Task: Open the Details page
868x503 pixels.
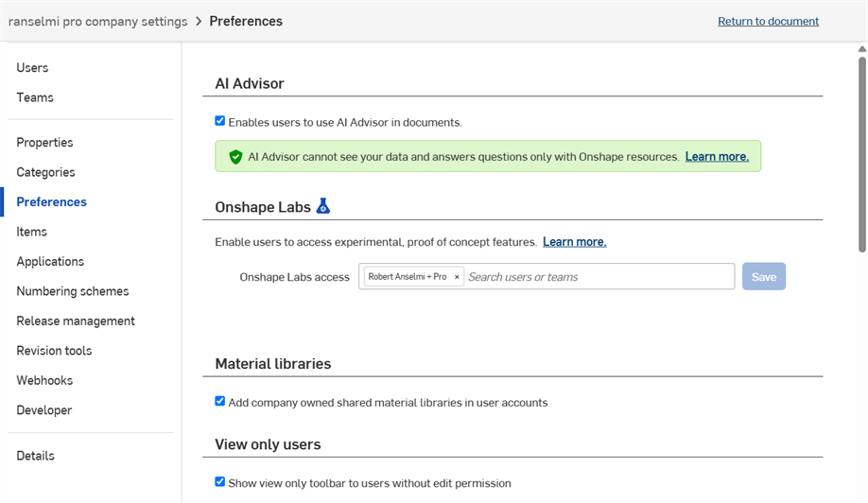Action: point(35,456)
